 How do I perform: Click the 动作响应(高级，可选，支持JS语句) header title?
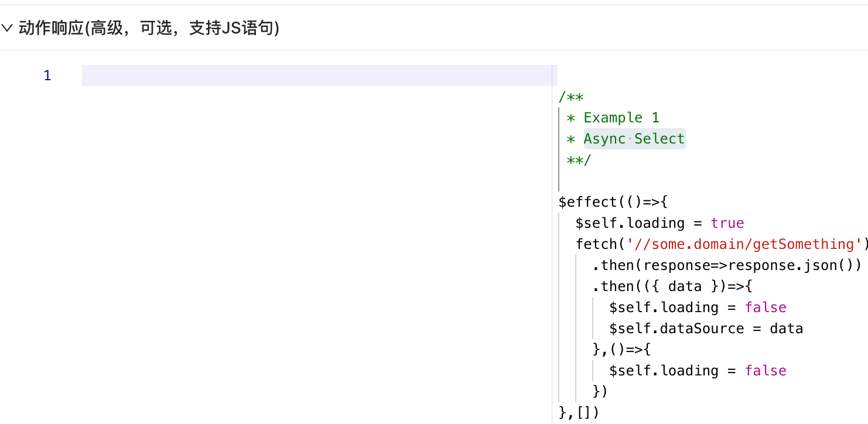click(x=149, y=28)
